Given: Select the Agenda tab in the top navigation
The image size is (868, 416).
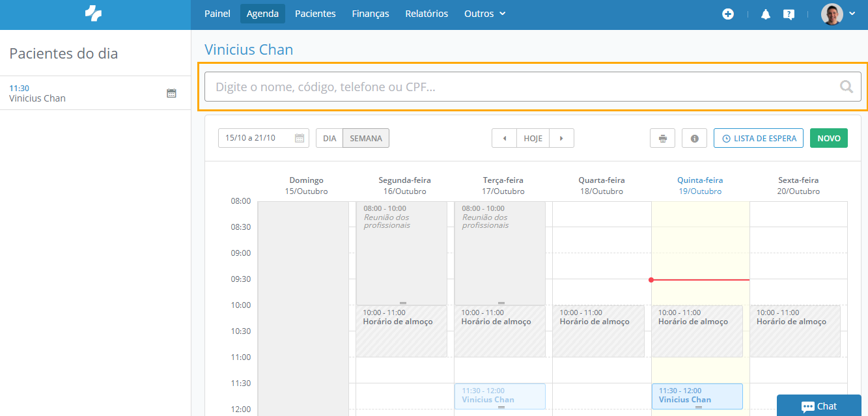Looking at the screenshot, I should click(x=262, y=14).
